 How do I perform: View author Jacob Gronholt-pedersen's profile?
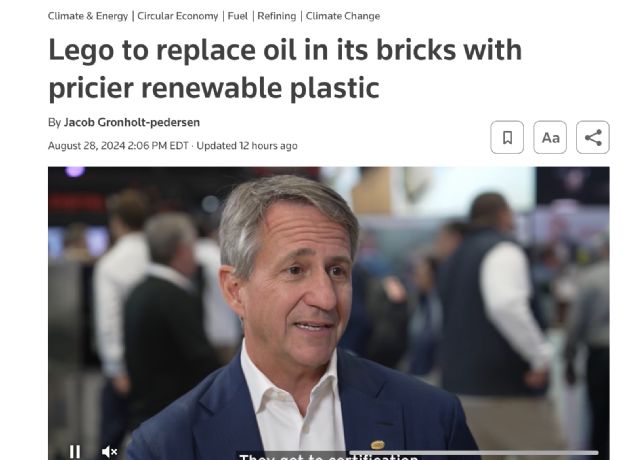(132, 122)
